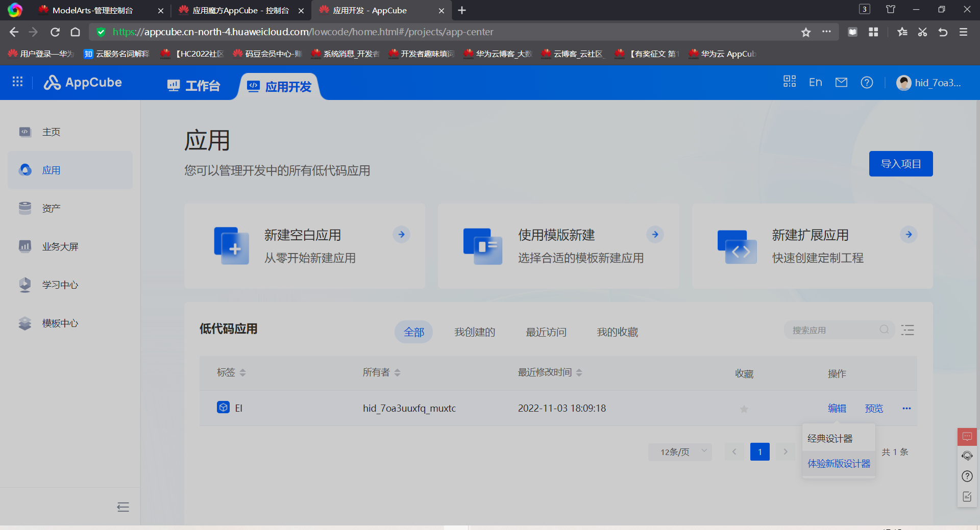Open 学习中心 in the sidebar
This screenshot has width=980, height=530.
(70, 285)
